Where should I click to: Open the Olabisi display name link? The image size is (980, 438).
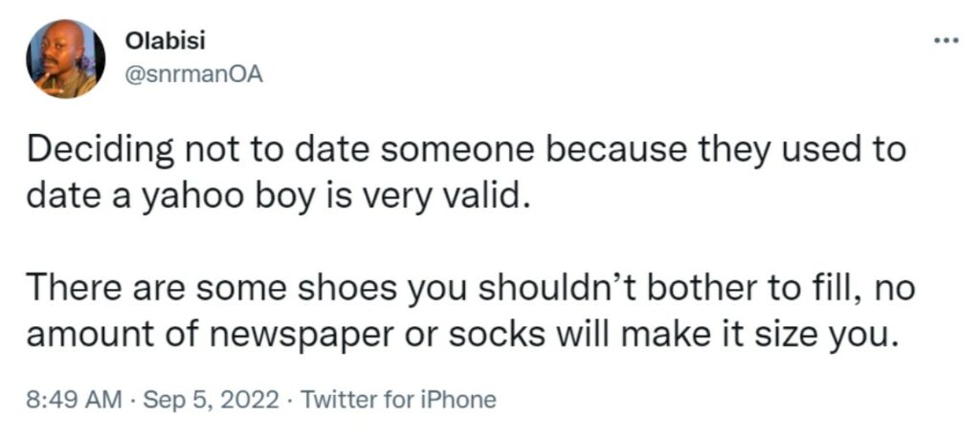pyautogui.click(x=157, y=43)
